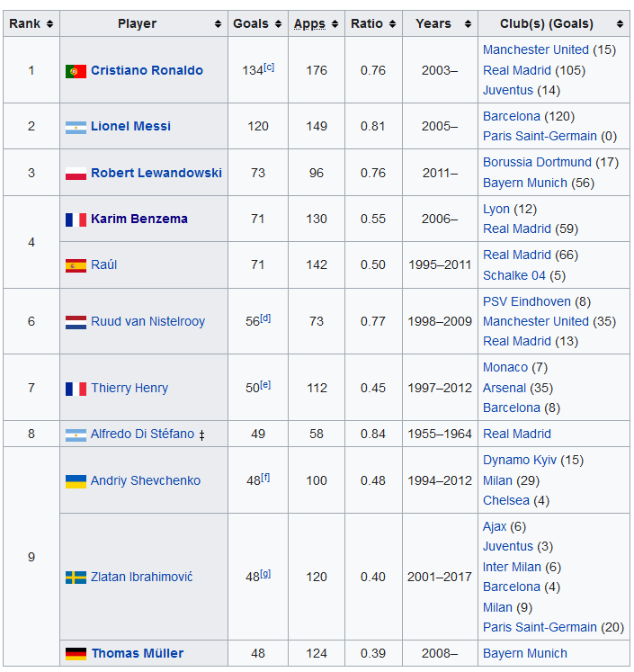Open Chelsea club link
The image size is (634, 672).
pos(506,500)
